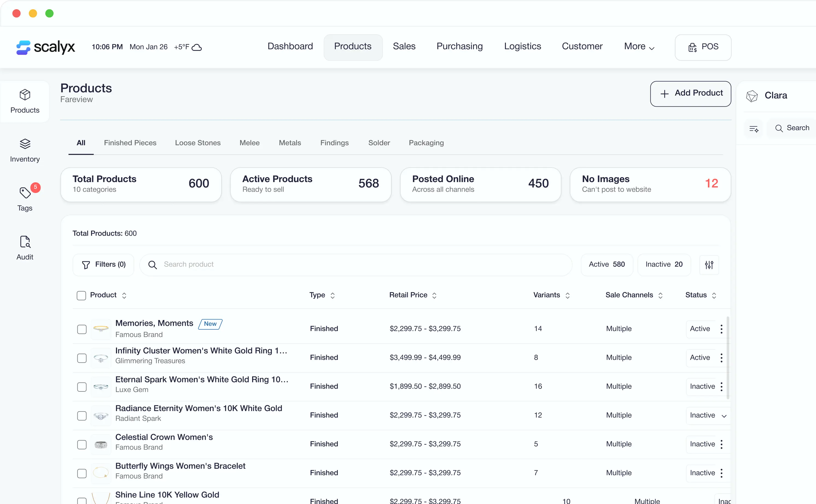816x504 pixels.
Task: Open the Products sidebar icon
Action: (25, 101)
